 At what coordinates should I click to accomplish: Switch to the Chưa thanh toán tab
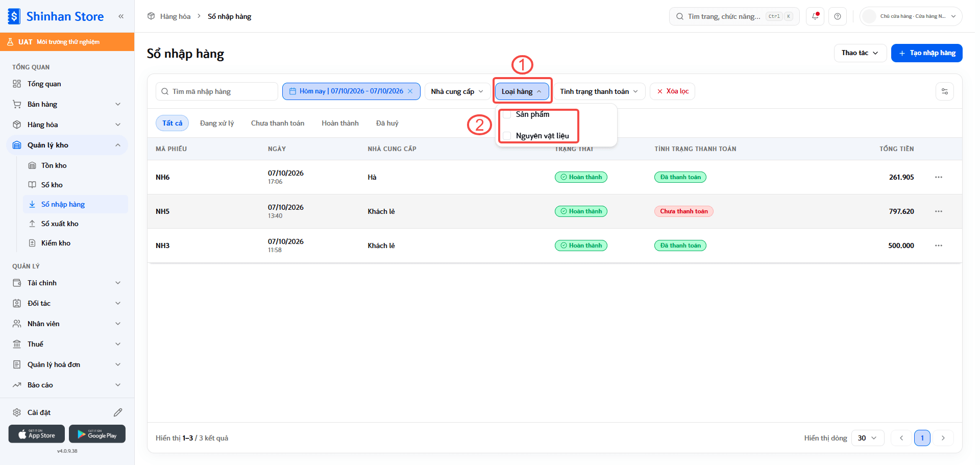(x=278, y=123)
